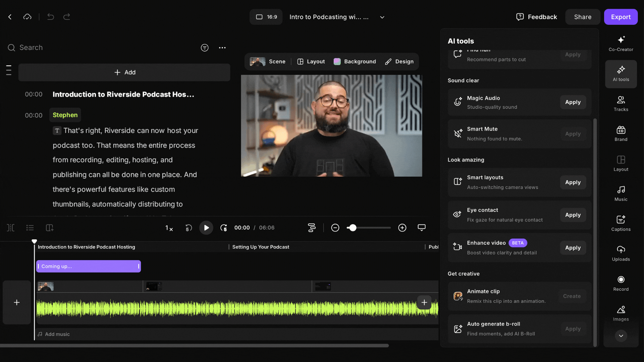Image resolution: width=644 pixels, height=362 pixels.
Task: Export the project
Action: pos(621,17)
